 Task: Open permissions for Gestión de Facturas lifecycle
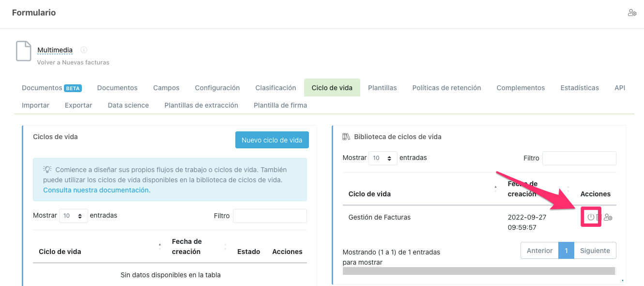pos(608,217)
